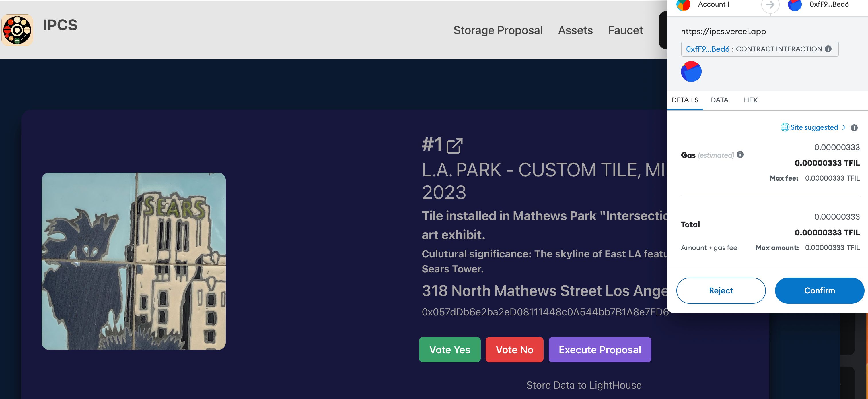Switch to the DATA tab

(x=719, y=100)
